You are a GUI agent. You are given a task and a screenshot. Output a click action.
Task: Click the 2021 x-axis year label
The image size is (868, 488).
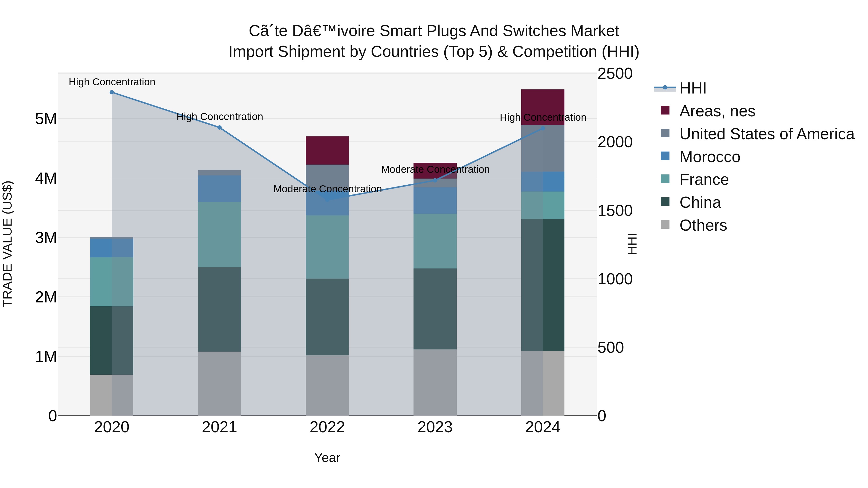(219, 427)
